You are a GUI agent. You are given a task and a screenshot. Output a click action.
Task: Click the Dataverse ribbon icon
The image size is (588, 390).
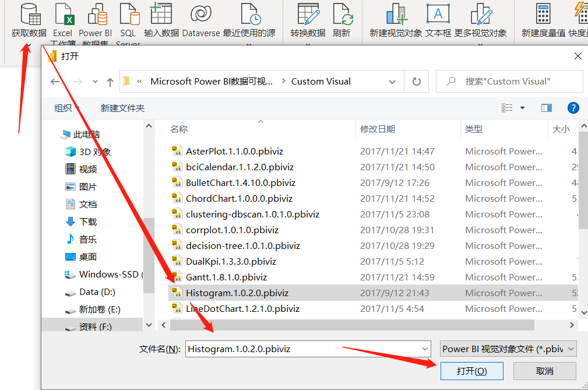pos(201,14)
